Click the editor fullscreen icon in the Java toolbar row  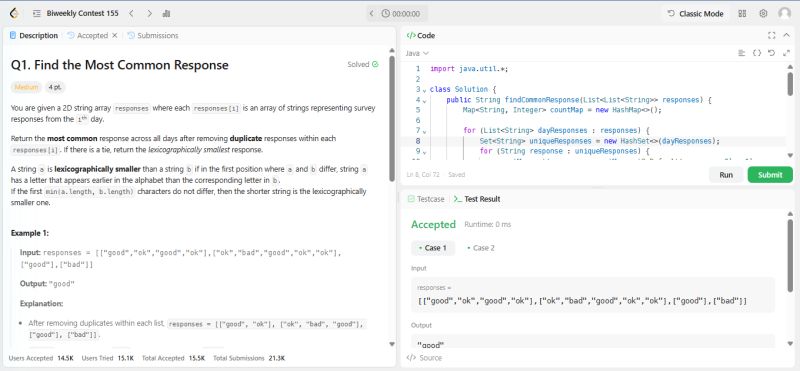(787, 53)
